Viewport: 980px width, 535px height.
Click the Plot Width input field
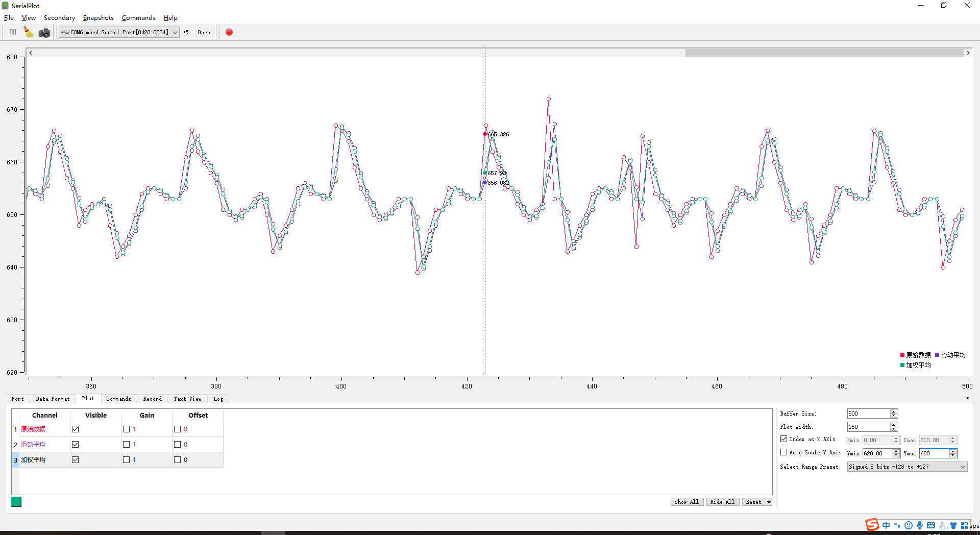(868, 427)
